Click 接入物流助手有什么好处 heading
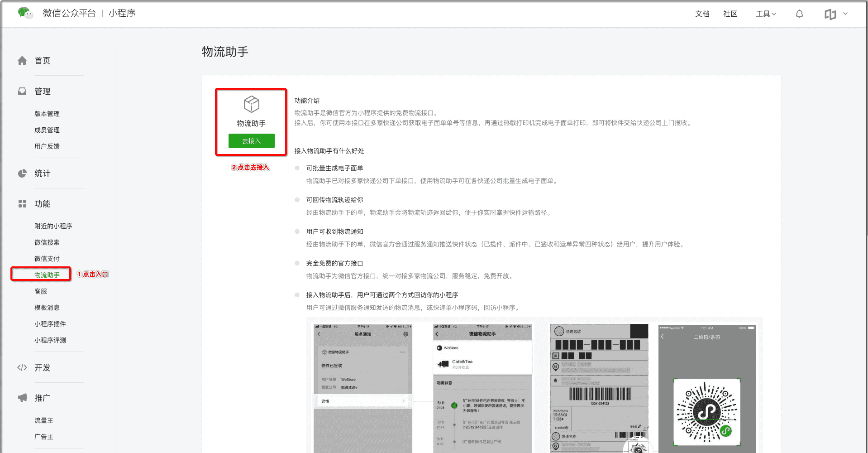The height and width of the screenshot is (453, 868). [x=329, y=151]
